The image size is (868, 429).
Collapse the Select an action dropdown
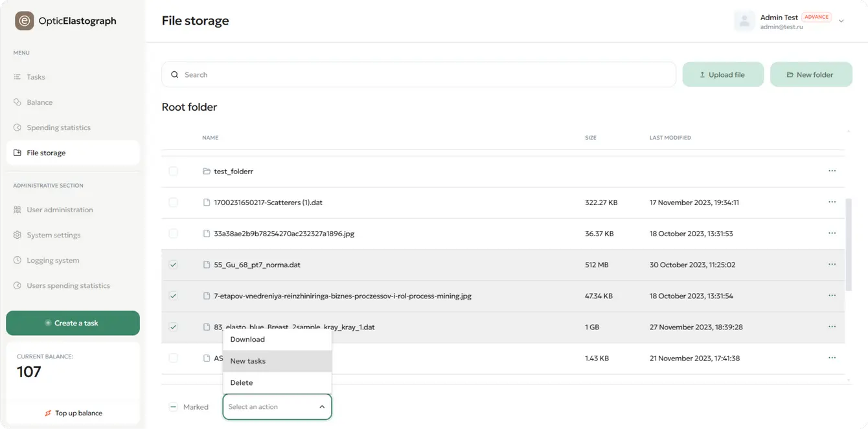click(322, 407)
